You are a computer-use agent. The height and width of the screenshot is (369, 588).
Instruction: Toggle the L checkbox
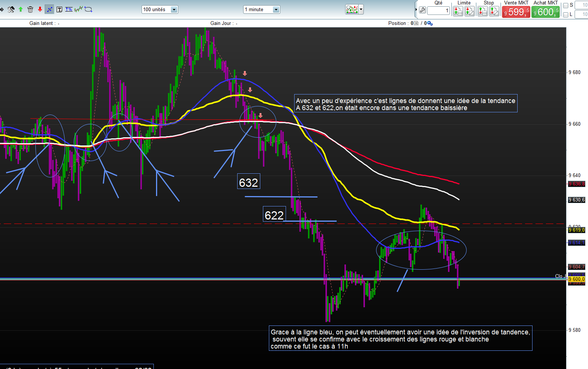pyautogui.click(x=566, y=15)
